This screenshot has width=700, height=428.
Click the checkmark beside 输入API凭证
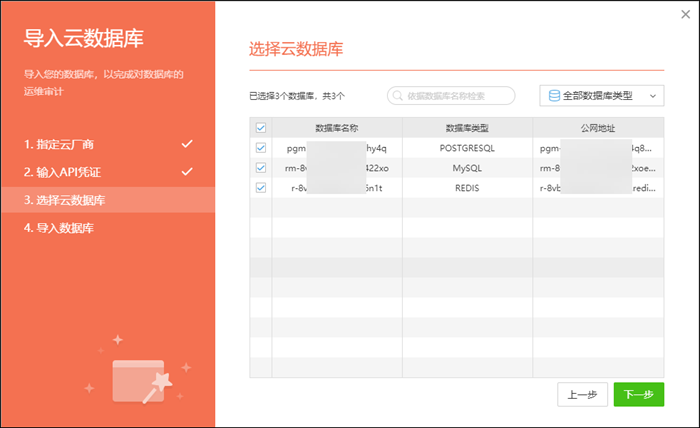187,172
